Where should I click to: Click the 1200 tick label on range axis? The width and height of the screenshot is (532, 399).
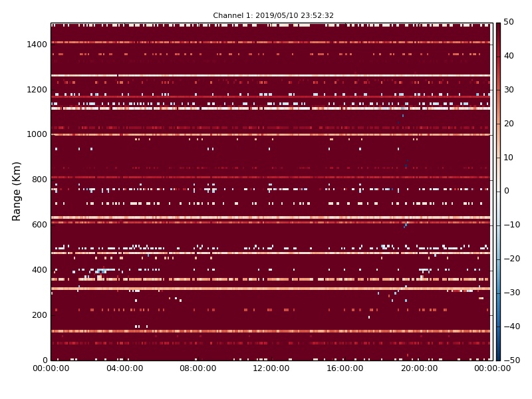(x=37, y=90)
